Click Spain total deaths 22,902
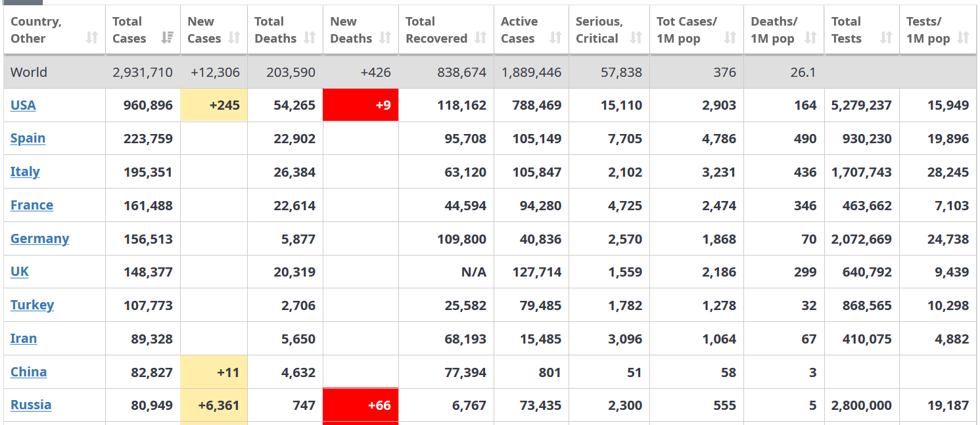Screen dimensions: 980x425 tap(294, 139)
